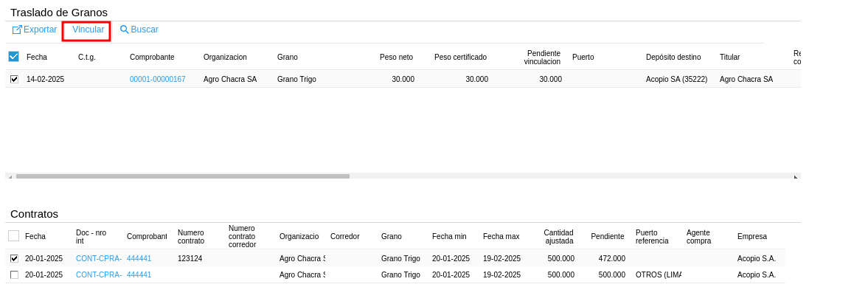Toggle select-all checkbox in Contratos header
Screen dimensions: 868x304
click(x=14, y=236)
